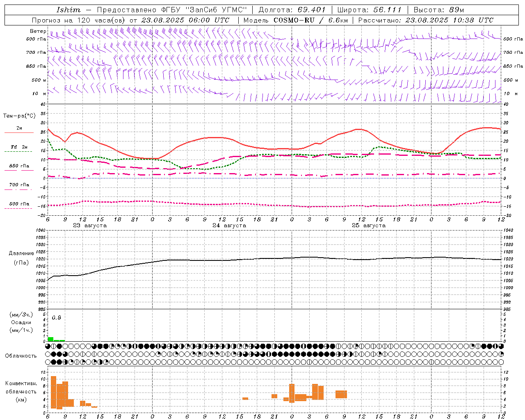Click the "Давление" pressure panel label

point(21,253)
